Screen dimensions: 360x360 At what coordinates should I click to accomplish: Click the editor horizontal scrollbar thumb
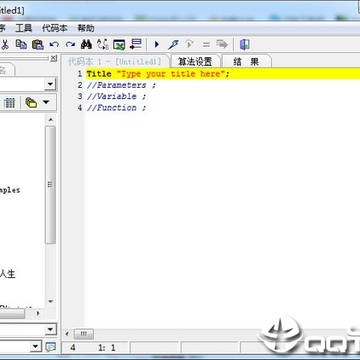point(83,334)
